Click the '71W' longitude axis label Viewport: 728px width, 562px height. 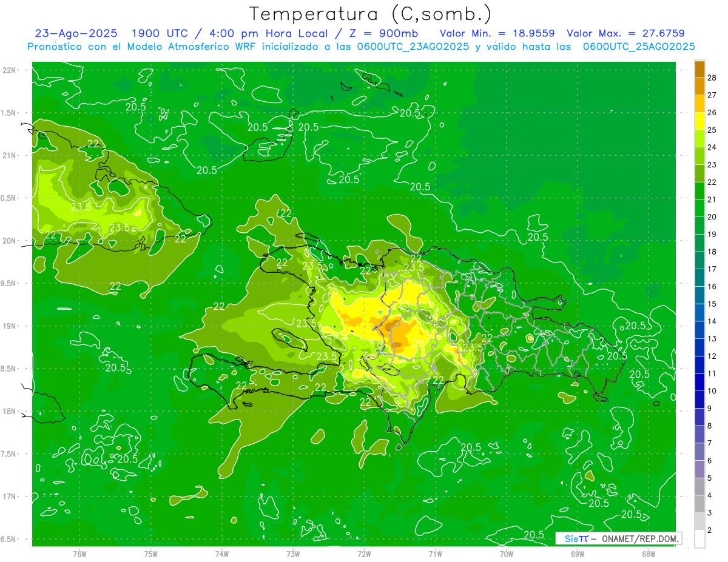click(x=435, y=554)
